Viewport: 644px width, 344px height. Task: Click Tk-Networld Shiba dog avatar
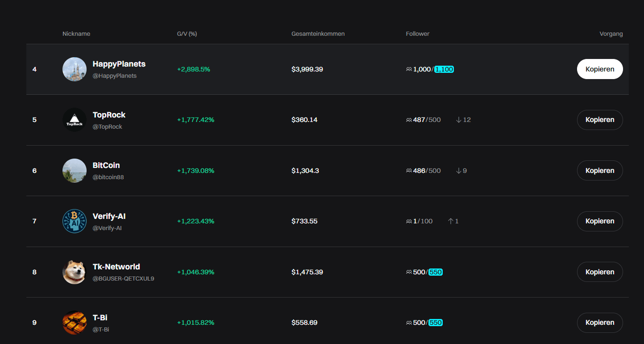pos(75,272)
